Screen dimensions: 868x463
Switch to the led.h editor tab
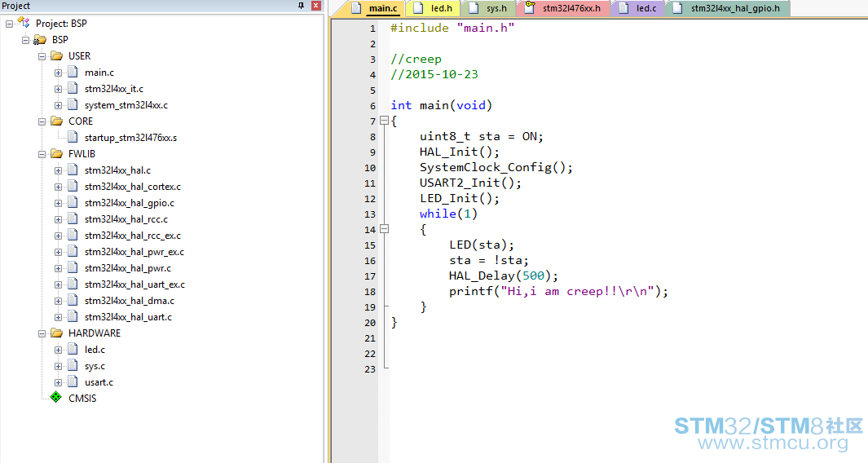434,8
